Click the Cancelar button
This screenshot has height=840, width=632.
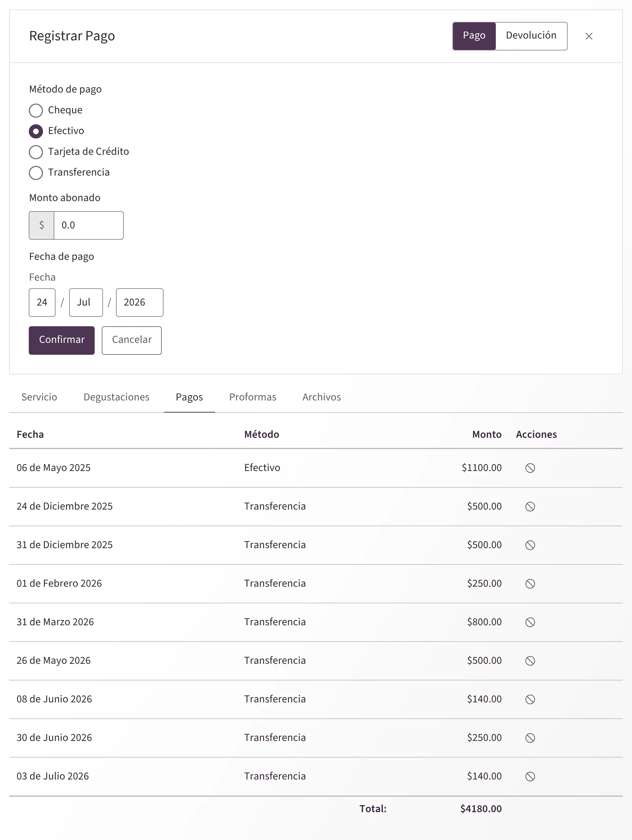pyautogui.click(x=131, y=340)
